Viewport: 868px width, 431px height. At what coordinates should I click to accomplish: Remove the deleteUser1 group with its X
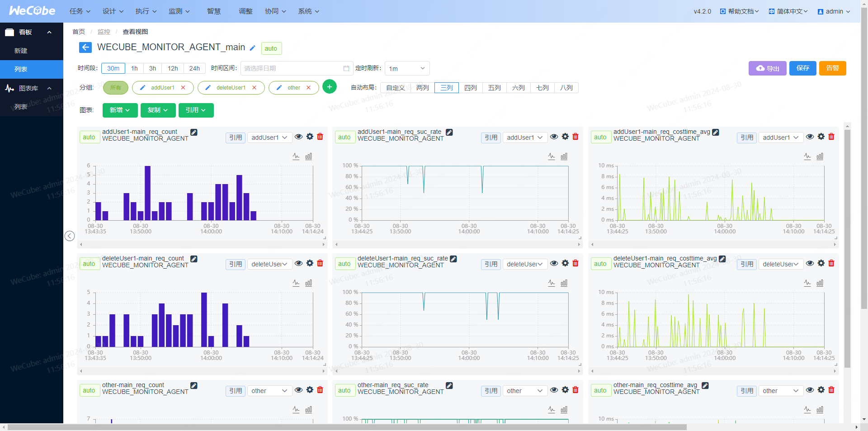click(x=255, y=88)
